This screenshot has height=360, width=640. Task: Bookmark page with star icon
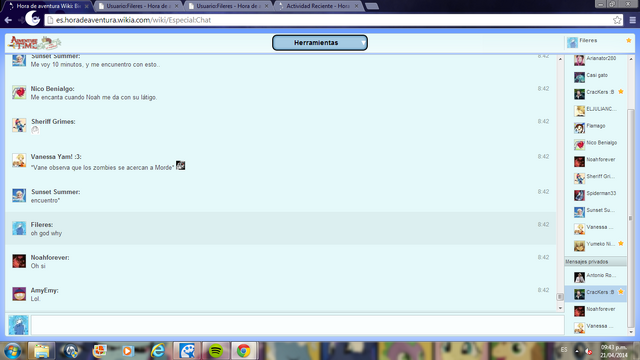coord(617,20)
